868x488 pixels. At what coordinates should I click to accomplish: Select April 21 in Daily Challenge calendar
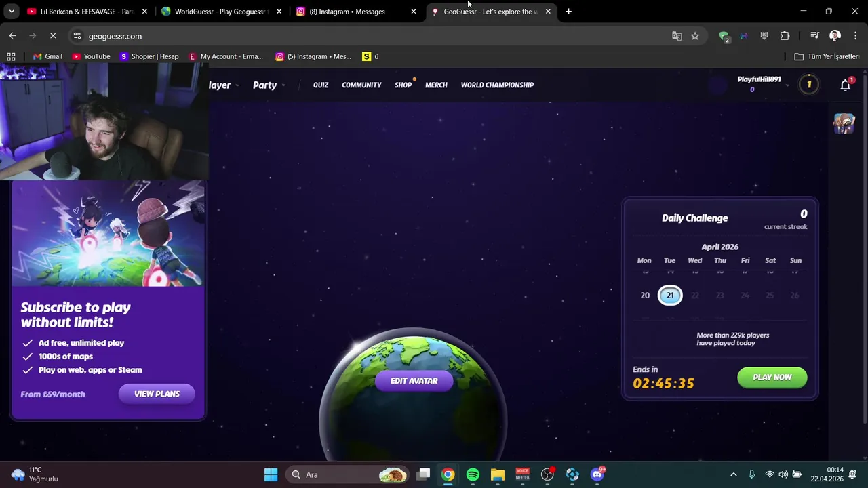tap(670, 295)
